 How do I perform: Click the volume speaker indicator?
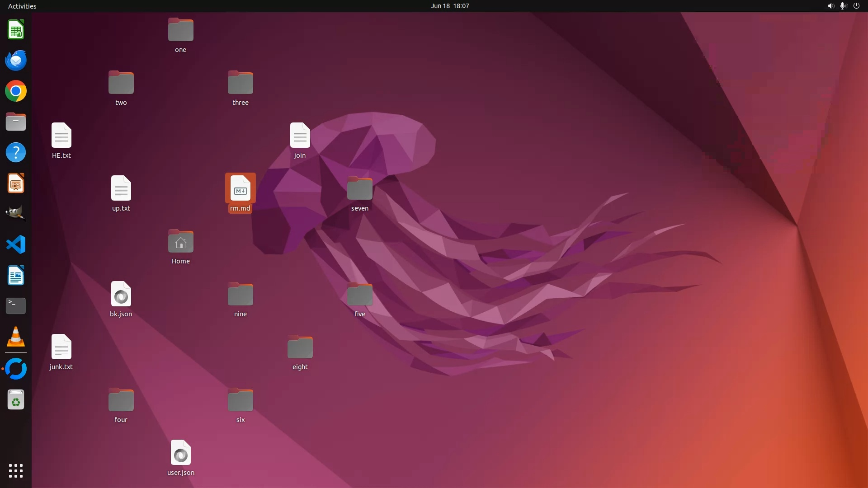830,6
